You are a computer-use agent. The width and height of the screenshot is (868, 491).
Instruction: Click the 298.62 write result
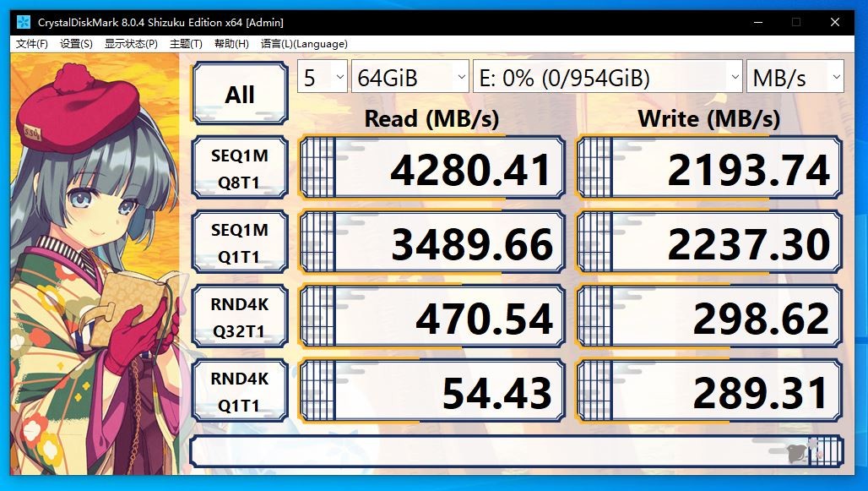pos(709,316)
